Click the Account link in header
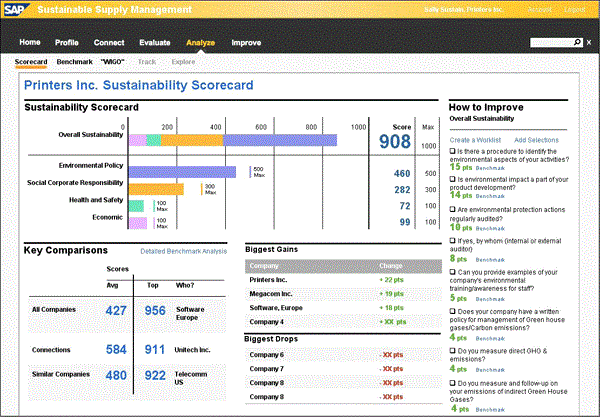The width and height of the screenshot is (600, 417). coord(540,10)
